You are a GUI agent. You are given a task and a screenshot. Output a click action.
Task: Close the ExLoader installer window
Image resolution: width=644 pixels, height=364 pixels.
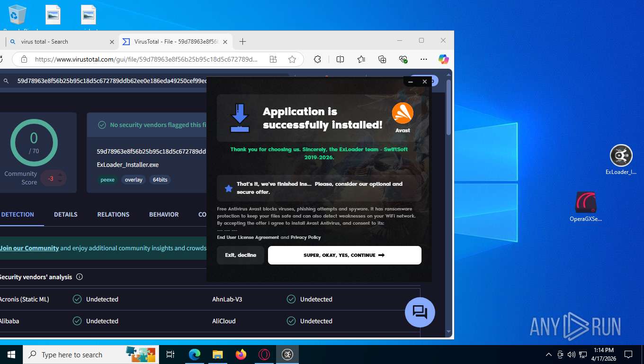click(x=425, y=82)
